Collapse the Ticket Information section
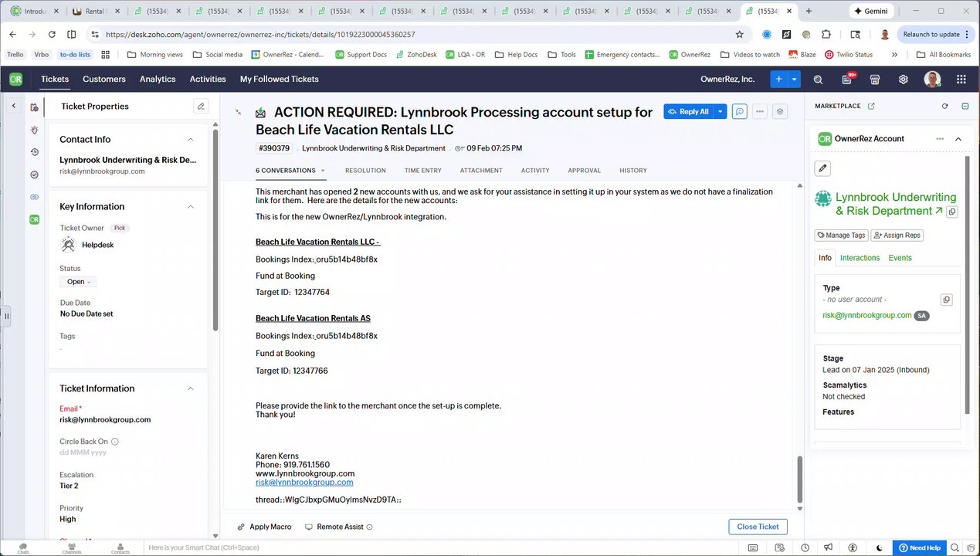Screen dimensions: 980x556 pyautogui.click(x=191, y=388)
